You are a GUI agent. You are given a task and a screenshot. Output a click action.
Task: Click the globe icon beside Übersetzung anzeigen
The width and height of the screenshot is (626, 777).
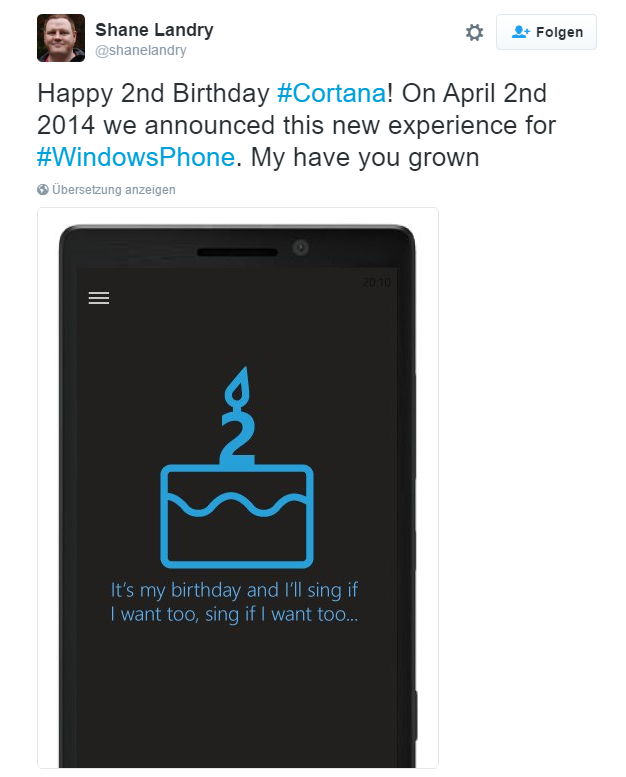point(43,189)
